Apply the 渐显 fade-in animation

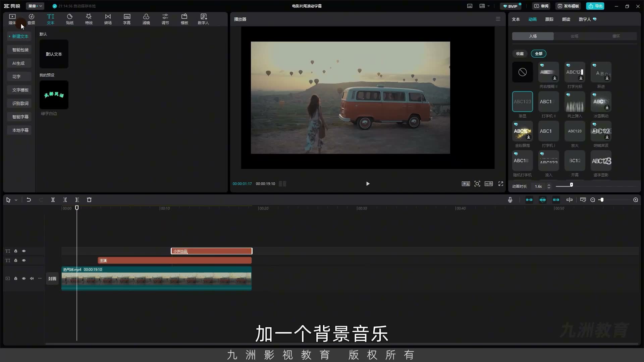(523, 102)
